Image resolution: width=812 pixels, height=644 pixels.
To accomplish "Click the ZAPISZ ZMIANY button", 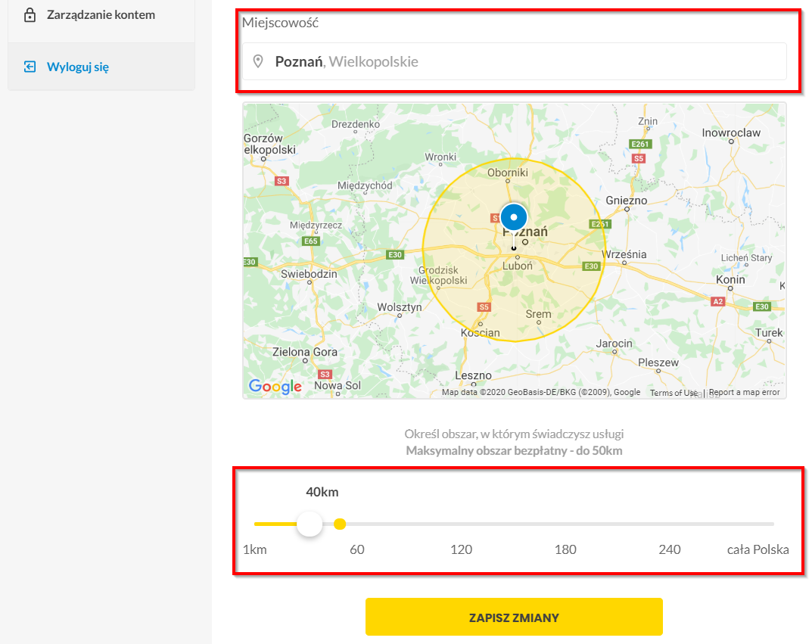I will pyautogui.click(x=514, y=617).
